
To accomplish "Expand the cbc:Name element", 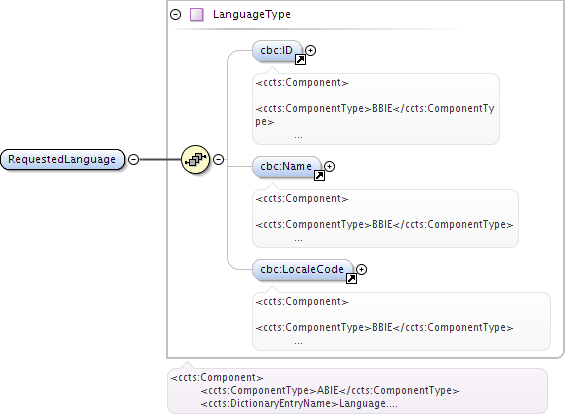I will point(329,166).
